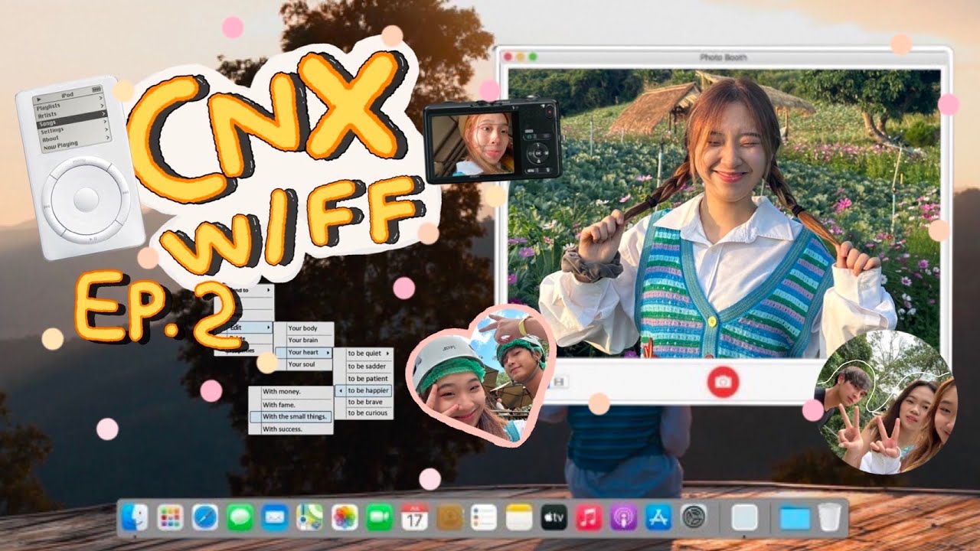Open the Messages app in dock
Image resolution: width=980 pixels, height=551 pixels.
pos(240,518)
